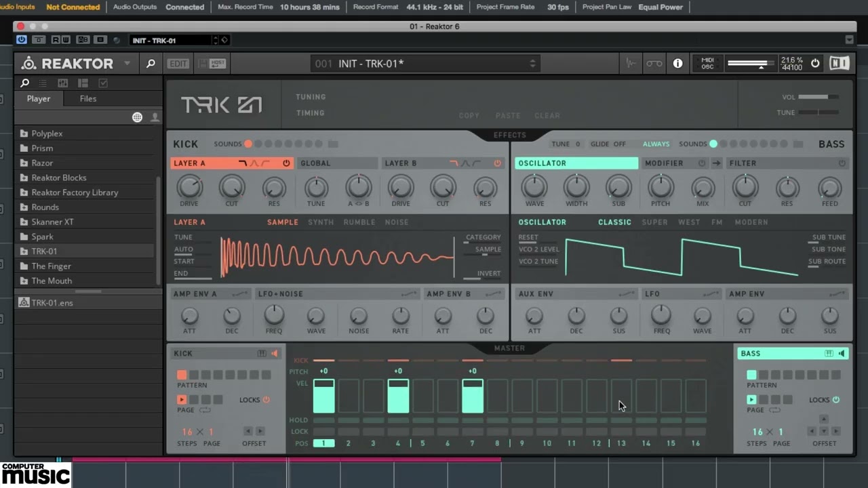The width and height of the screenshot is (868, 488).
Task: Open the MIDI OSC settings
Action: point(707,64)
